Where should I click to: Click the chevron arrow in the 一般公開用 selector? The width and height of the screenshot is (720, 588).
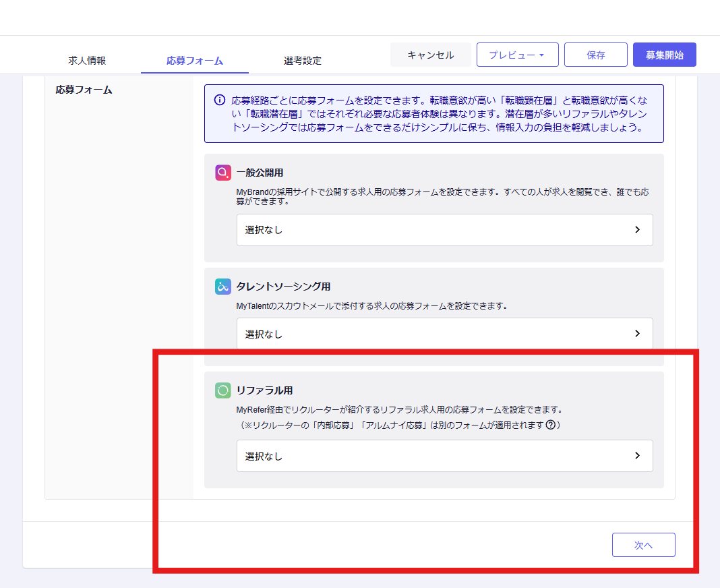[637, 230]
